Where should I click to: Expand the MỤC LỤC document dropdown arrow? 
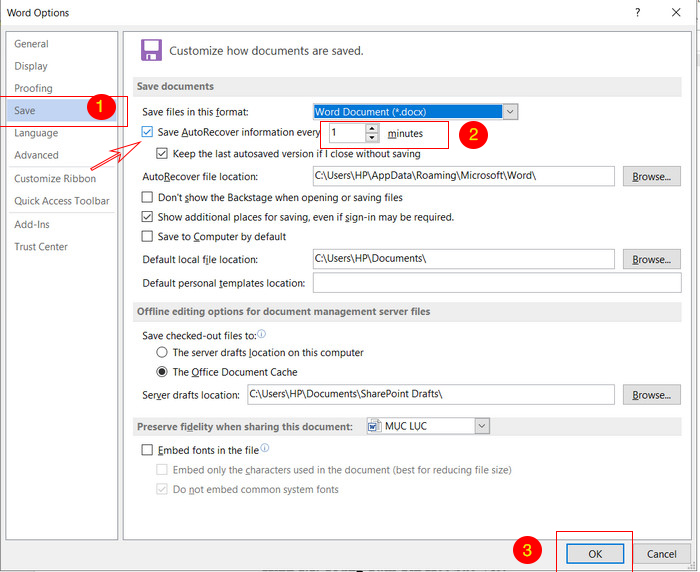tap(482, 426)
